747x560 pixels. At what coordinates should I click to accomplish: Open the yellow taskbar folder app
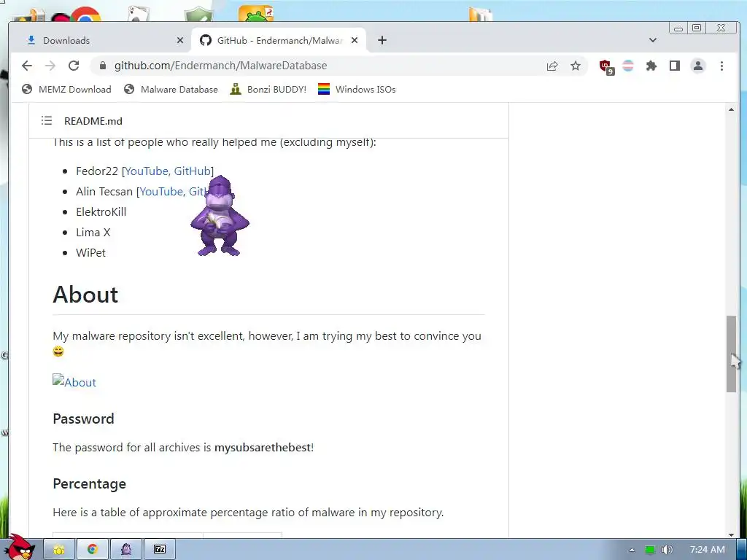coord(59,550)
